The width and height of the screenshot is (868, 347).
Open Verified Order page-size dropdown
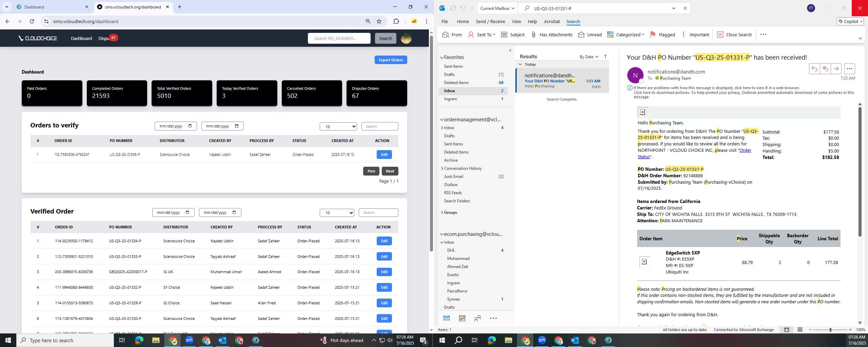coord(337,213)
